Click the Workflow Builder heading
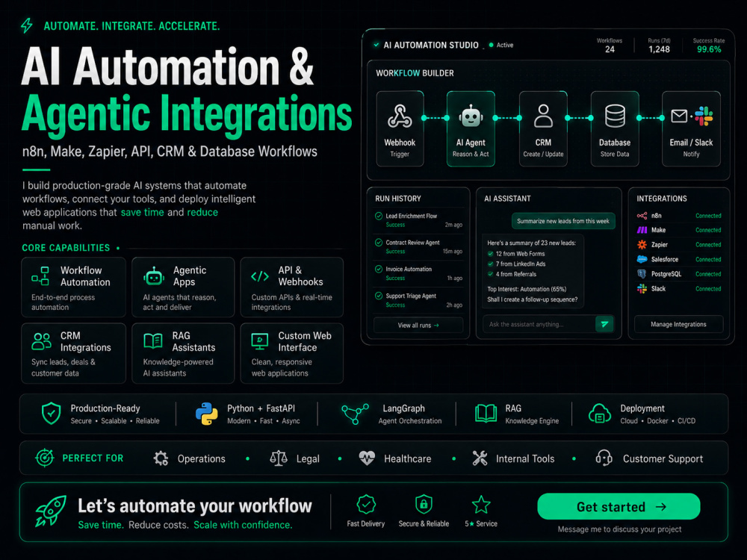The height and width of the screenshot is (560, 747). [x=415, y=73]
